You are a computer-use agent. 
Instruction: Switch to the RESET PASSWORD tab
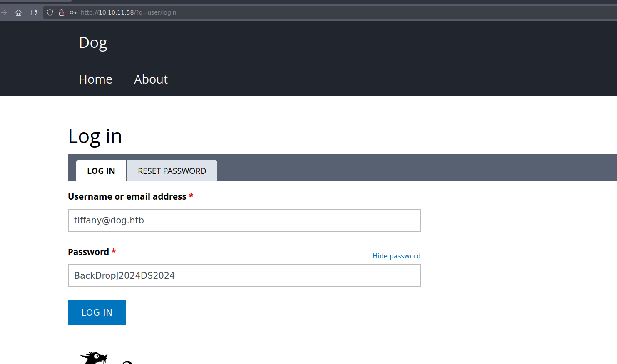coord(172,171)
